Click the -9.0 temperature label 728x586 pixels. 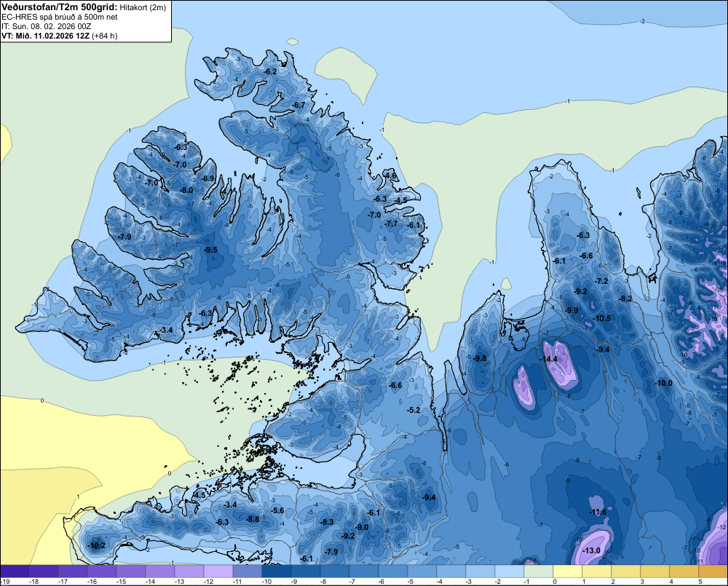[362, 528]
